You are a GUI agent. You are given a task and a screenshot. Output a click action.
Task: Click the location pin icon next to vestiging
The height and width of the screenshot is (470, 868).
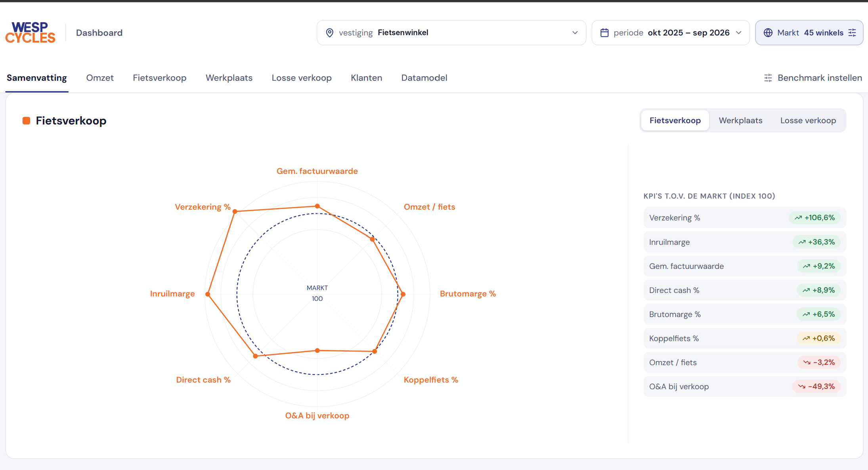tap(329, 33)
